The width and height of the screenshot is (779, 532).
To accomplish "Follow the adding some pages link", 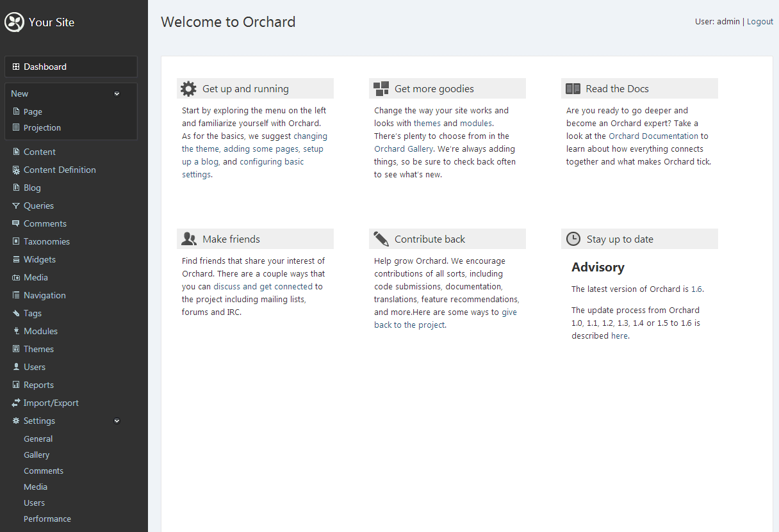I will 261,149.
